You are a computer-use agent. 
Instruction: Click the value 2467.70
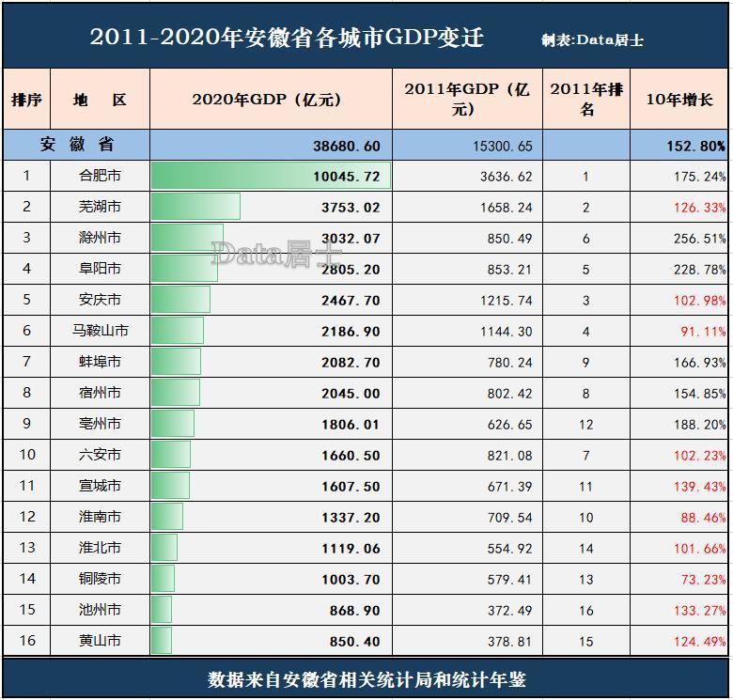point(351,301)
